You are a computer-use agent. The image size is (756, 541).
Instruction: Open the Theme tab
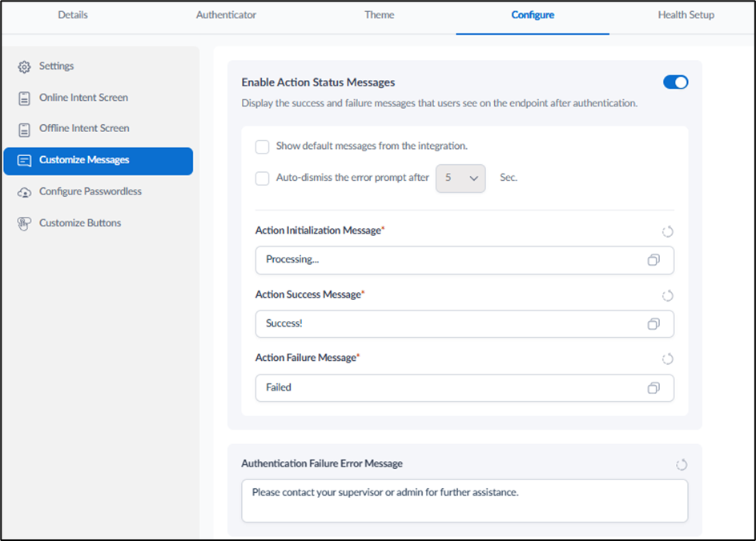click(379, 15)
